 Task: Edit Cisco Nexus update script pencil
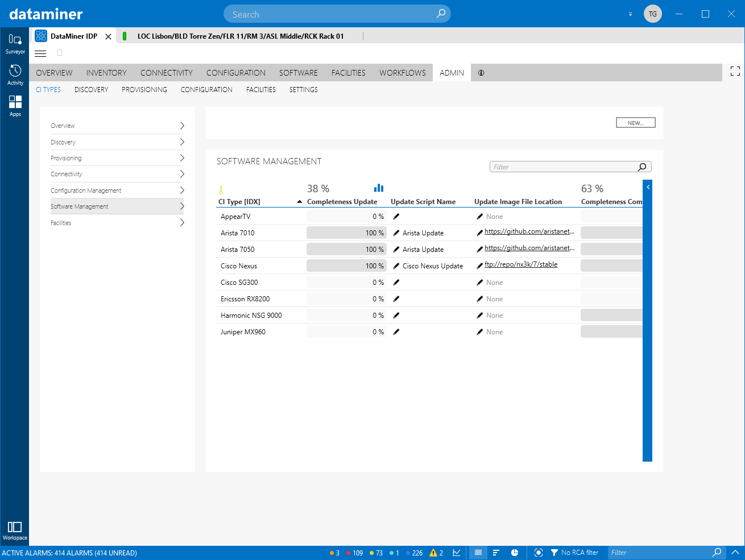point(396,266)
